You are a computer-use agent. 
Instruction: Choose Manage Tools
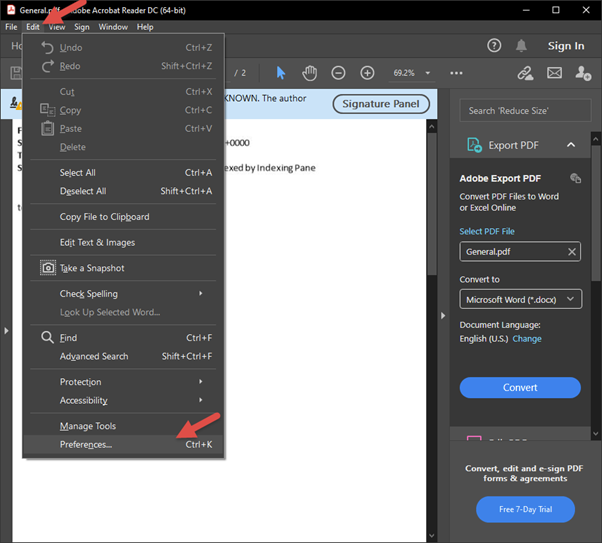click(123, 426)
